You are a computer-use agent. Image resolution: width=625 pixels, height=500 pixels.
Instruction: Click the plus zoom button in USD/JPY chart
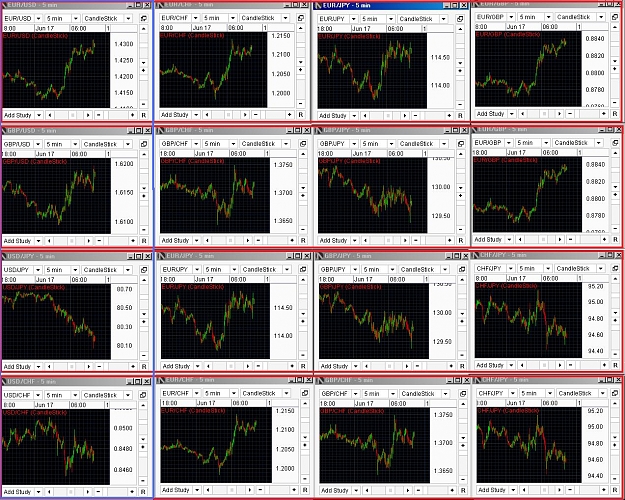click(x=133, y=366)
